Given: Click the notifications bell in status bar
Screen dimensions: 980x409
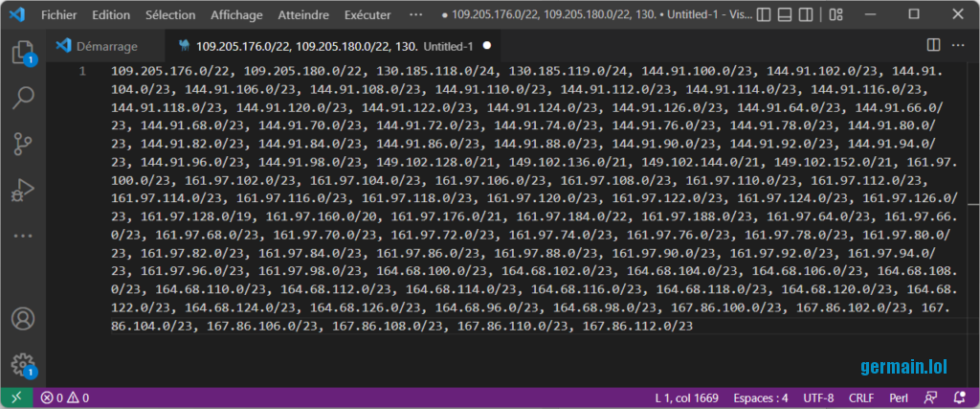Looking at the screenshot, I should point(958,398).
